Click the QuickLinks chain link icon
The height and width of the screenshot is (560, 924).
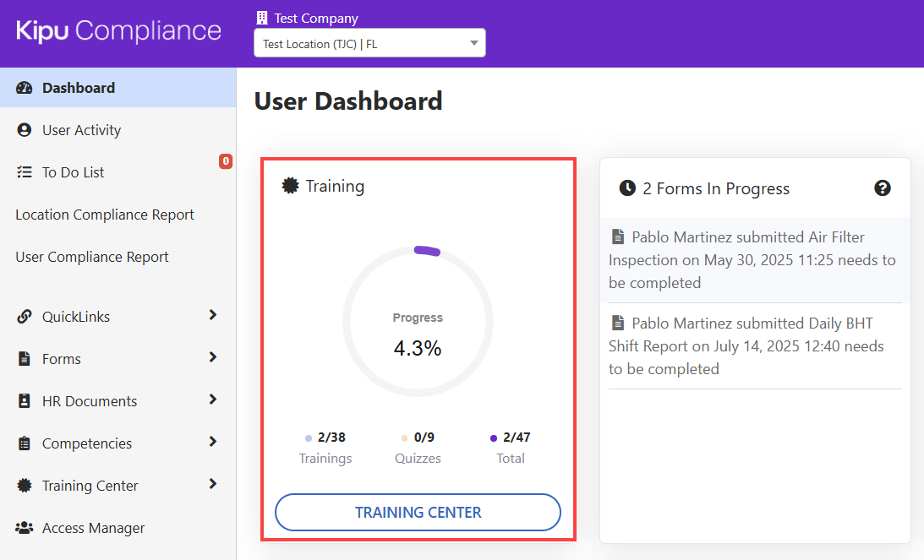(x=25, y=317)
